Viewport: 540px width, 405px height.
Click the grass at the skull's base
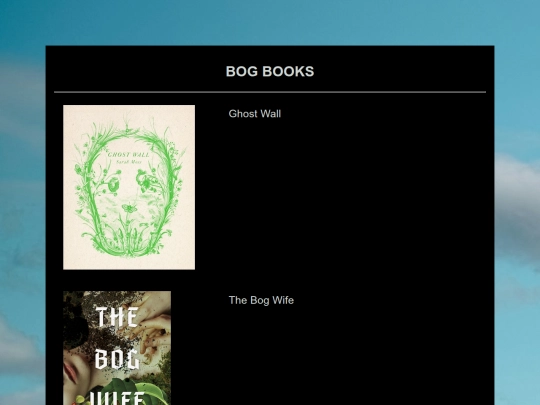[128, 241]
